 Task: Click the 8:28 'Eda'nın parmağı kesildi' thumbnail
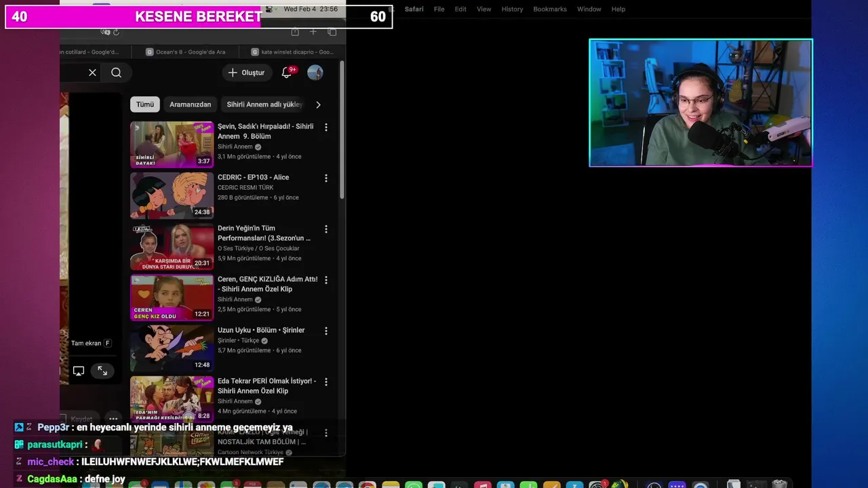point(172,399)
